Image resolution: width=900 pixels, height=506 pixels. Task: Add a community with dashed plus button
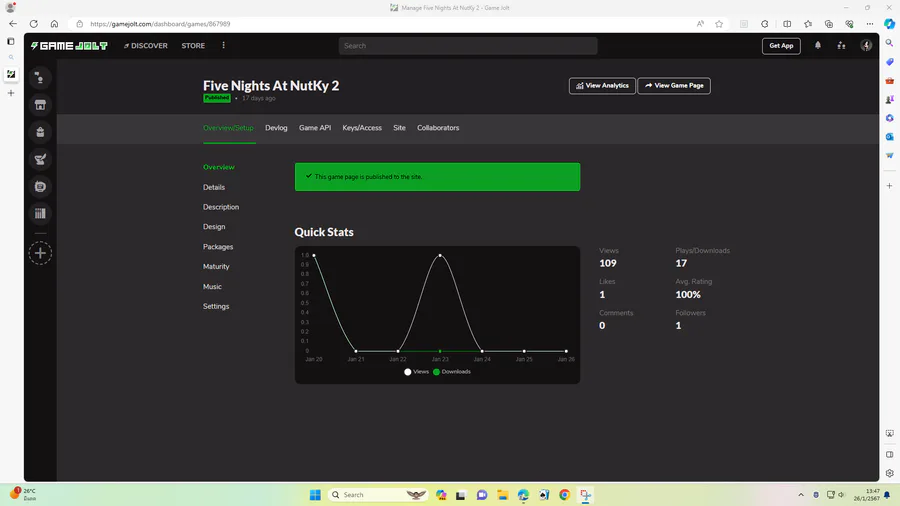pos(40,253)
